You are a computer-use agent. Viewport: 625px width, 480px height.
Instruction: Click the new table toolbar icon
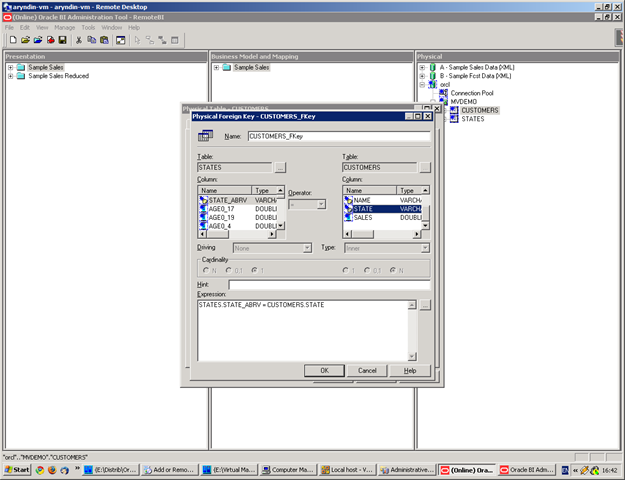(175, 40)
